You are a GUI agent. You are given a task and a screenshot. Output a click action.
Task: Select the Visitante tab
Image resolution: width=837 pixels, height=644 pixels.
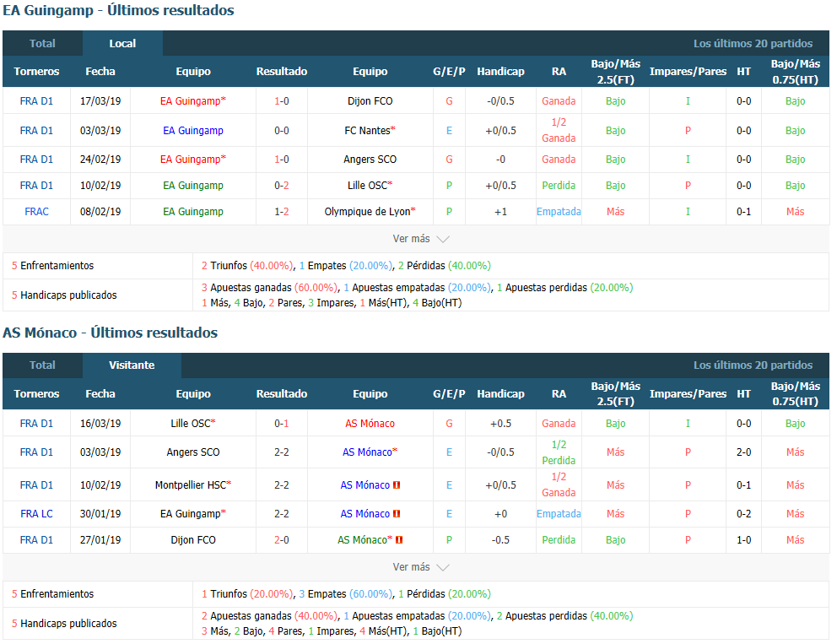coord(132,365)
